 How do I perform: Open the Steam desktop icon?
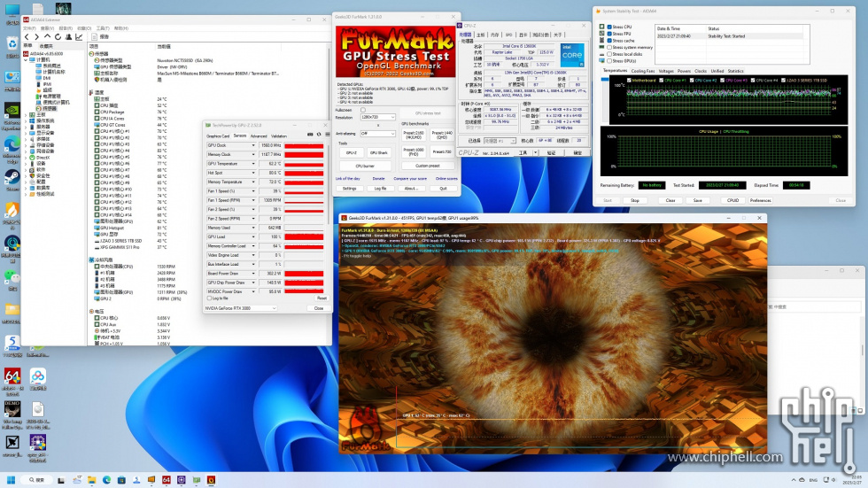(x=12, y=179)
